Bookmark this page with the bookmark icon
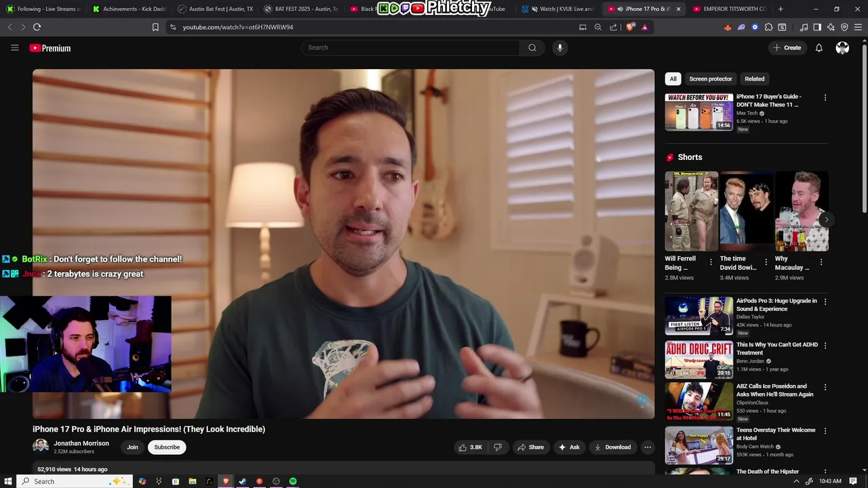This screenshot has height=488, width=868. click(x=155, y=27)
